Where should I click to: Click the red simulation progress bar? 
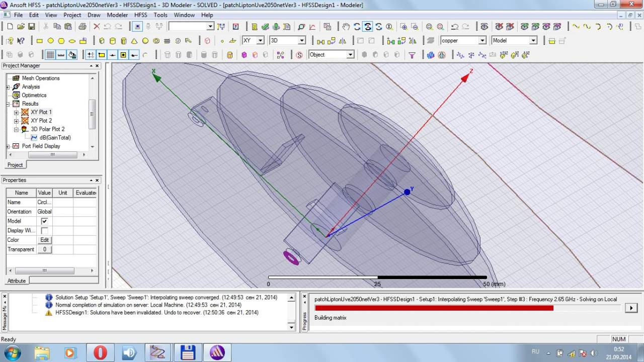(x=434, y=308)
